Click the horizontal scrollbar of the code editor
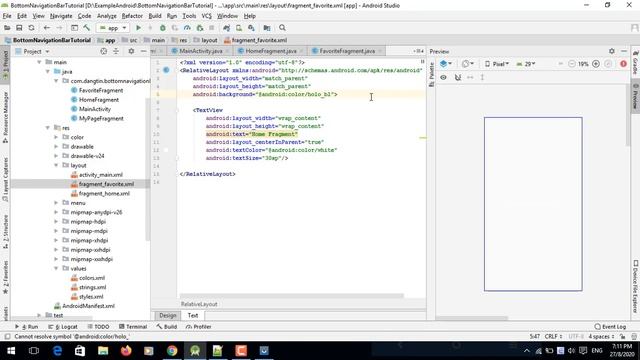The image size is (640, 360). point(291,296)
